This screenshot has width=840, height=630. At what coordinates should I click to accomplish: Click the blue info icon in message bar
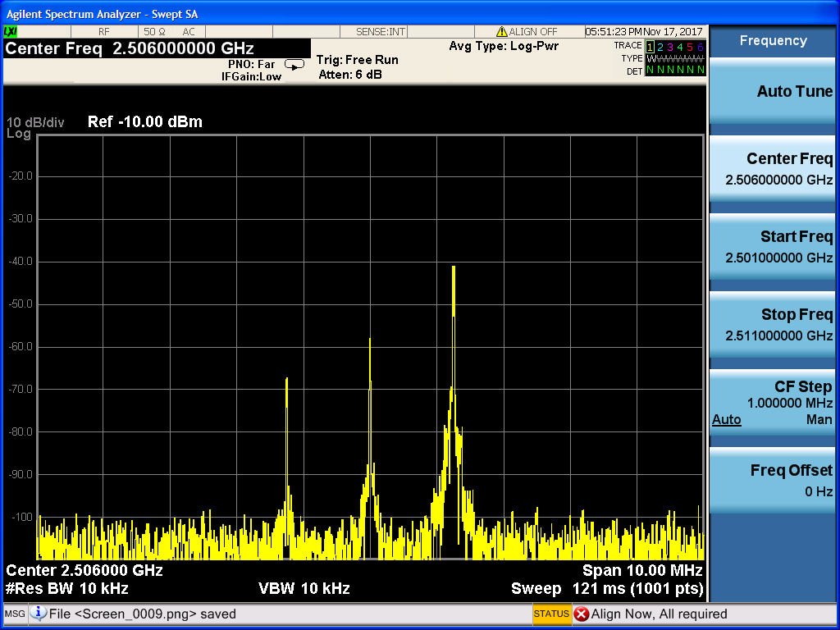coord(39,614)
